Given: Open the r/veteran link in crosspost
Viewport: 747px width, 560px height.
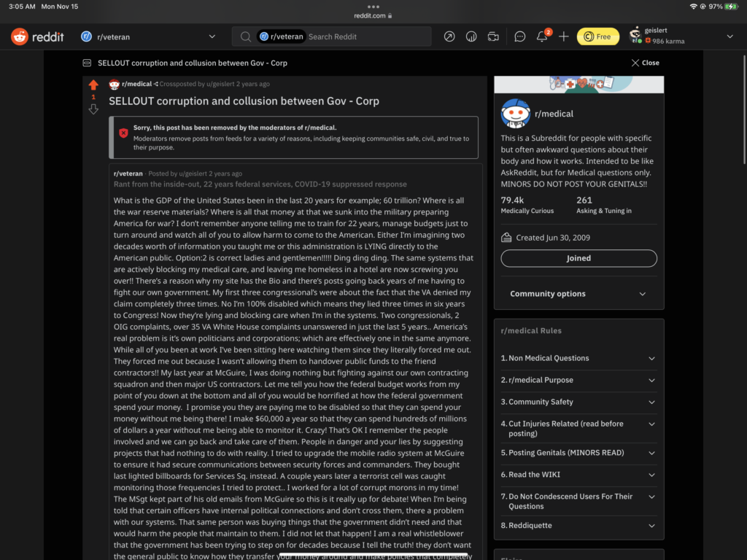Looking at the screenshot, I should pyautogui.click(x=128, y=174).
